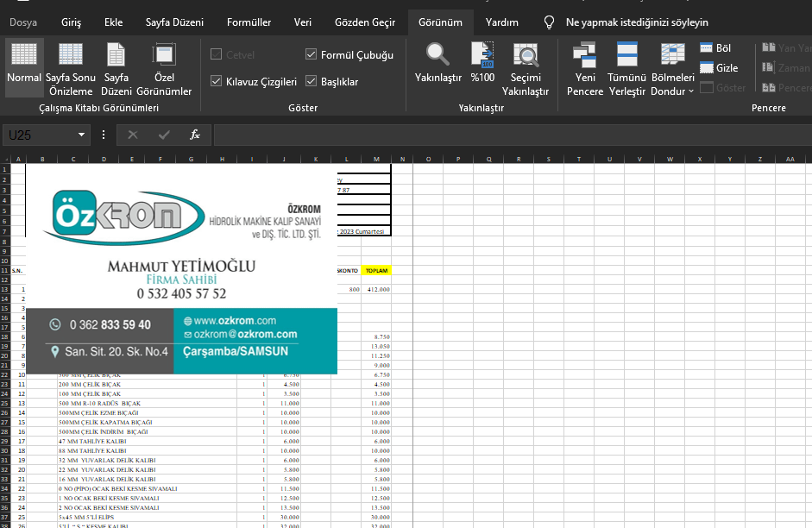Click Gizle to hide window
Image resolution: width=812 pixels, height=528 pixels.
[719, 68]
